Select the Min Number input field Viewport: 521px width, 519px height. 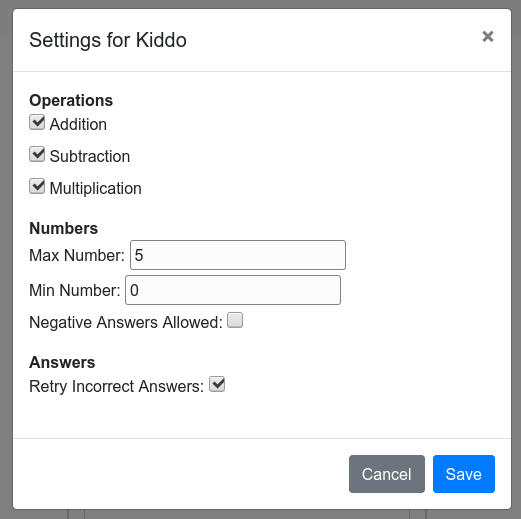tap(233, 290)
